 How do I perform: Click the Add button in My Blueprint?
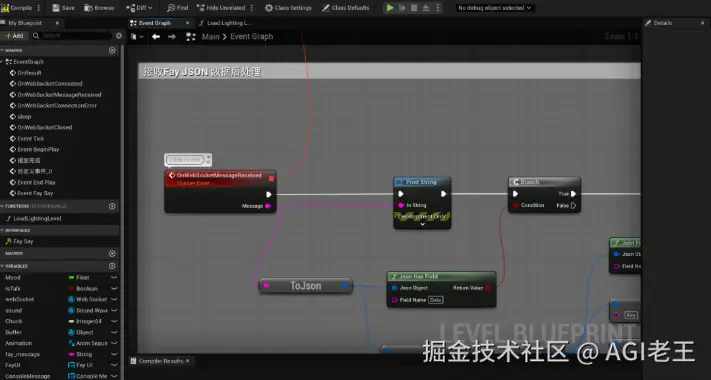point(15,35)
